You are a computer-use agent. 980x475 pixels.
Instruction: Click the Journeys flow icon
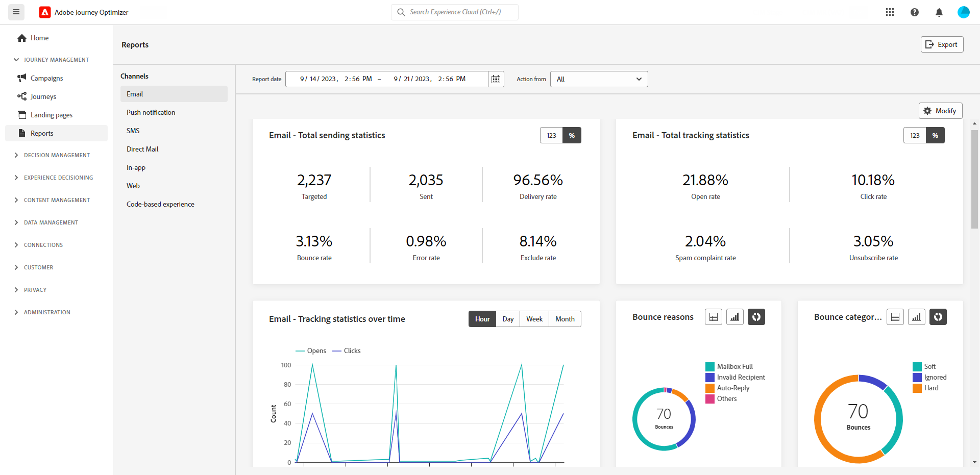(x=22, y=96)
